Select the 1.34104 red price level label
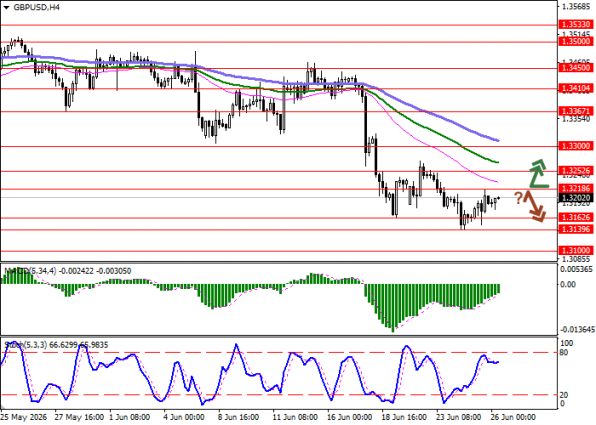The image size is (596, 425). (x=575, y=89)
